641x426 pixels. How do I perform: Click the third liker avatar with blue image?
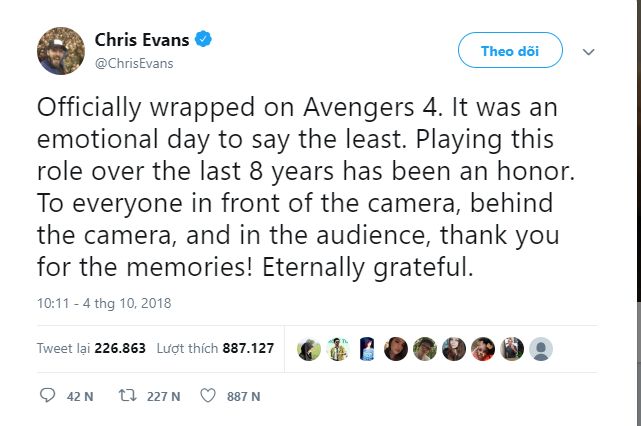[366, 349]
